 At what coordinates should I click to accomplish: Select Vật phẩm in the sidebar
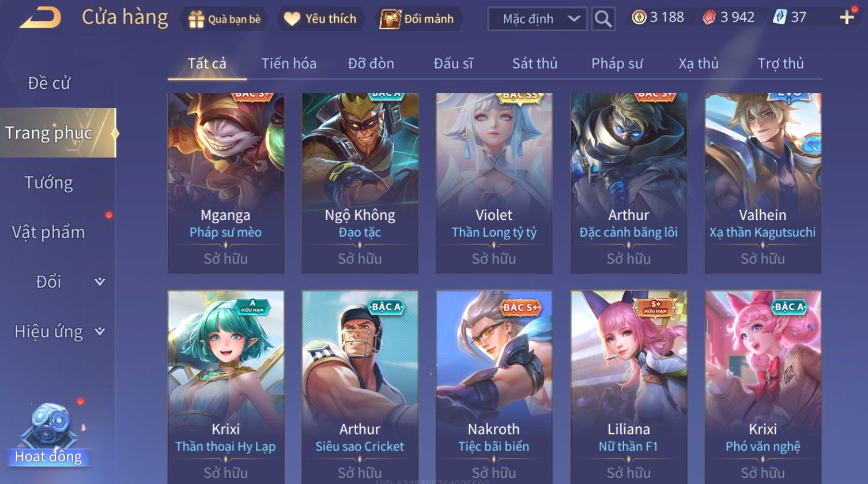(48, 232)
